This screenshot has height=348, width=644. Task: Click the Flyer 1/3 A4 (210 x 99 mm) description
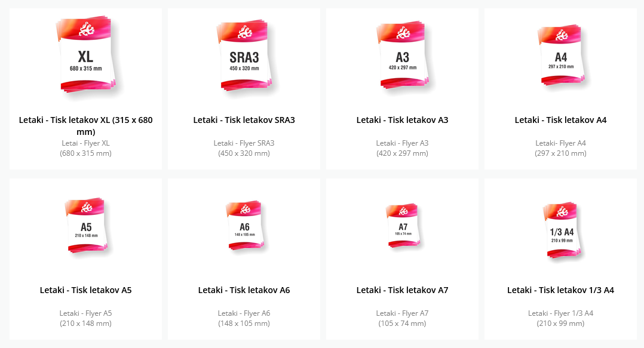click(x=560, y=318)
